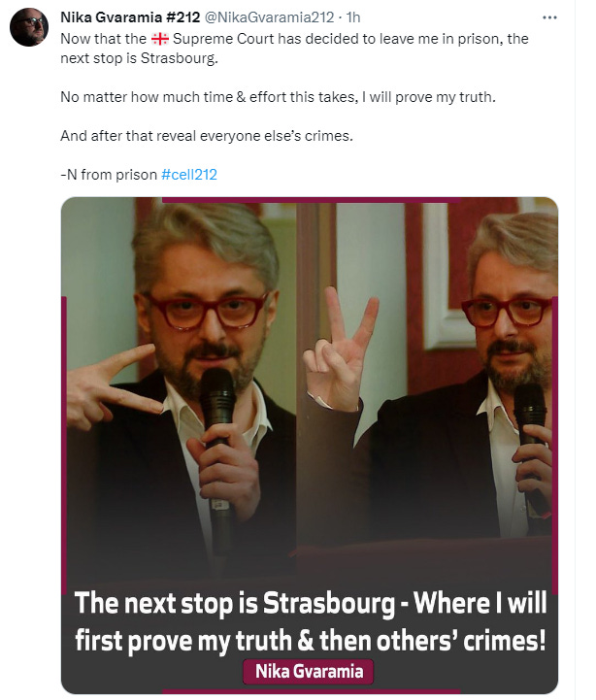This screenshot has height=700, width=596.
Task: Open the three-dot more options menu
Action: pos(549,17)
